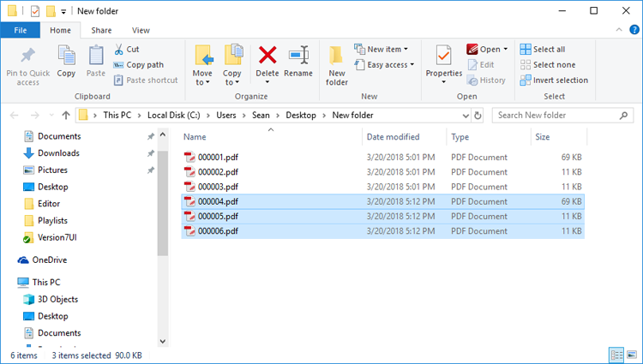Click Copy path in the ribbon

pos(139,65)
